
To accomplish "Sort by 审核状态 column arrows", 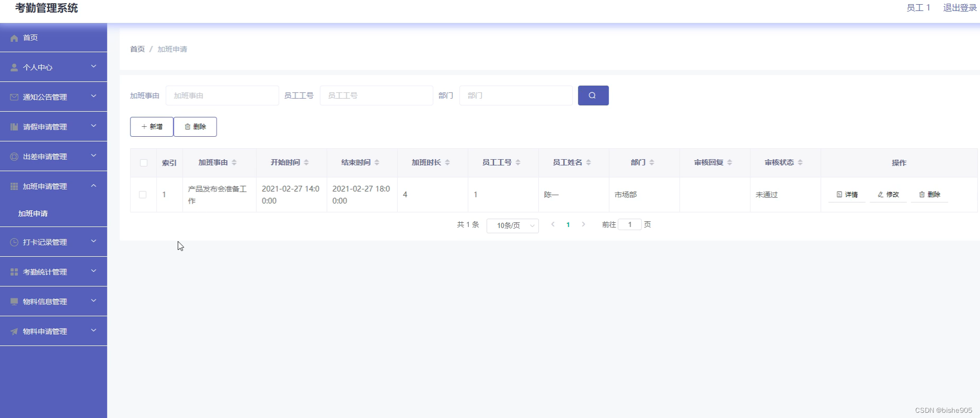I will [x=800, y=163].
